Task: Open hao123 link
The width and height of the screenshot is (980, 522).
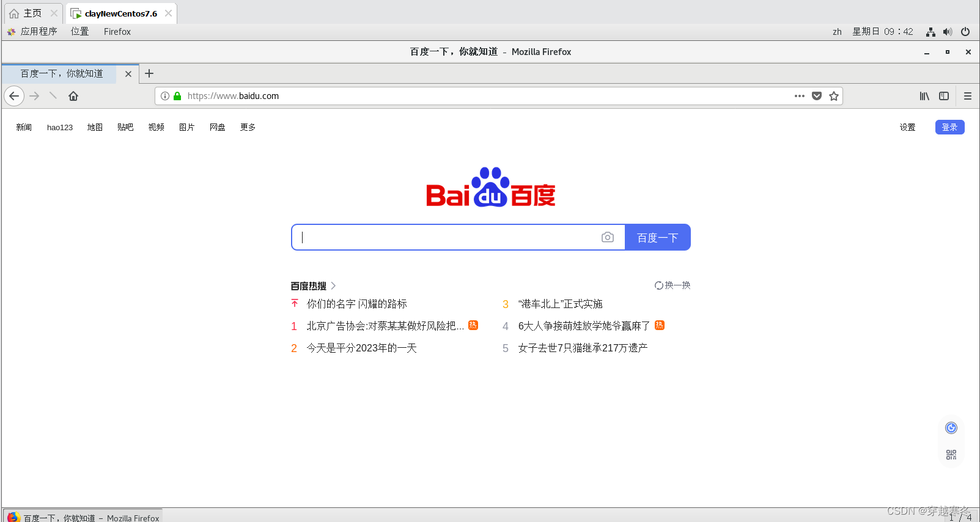Action: pyautogui.click(x=60, y=127)
